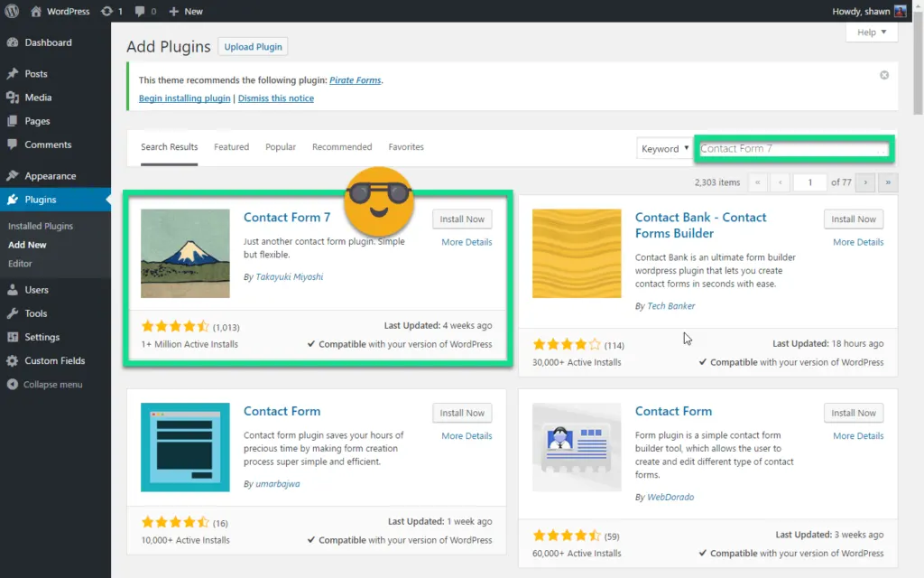Click the Settings sliders icon in sidebar
Viewport: 924px width, 578px height.
point(13,337)
